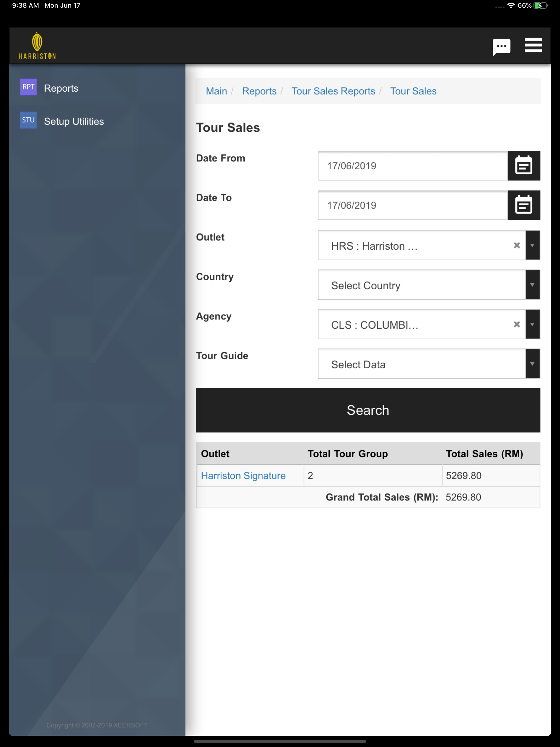Tap the Wi-Fi icon in status bar
This screenshot has height=747, width=560.
pos(511,5)
